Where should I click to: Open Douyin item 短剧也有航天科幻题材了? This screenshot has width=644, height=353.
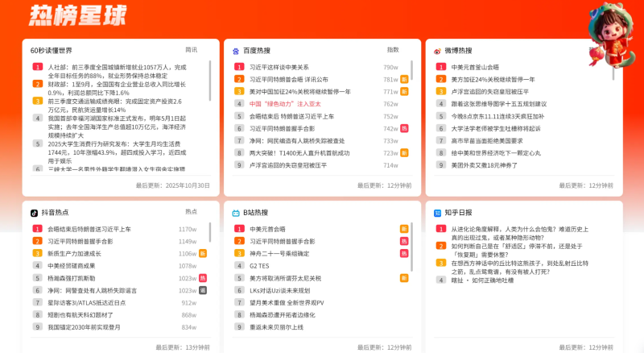(x=80, y=315)
